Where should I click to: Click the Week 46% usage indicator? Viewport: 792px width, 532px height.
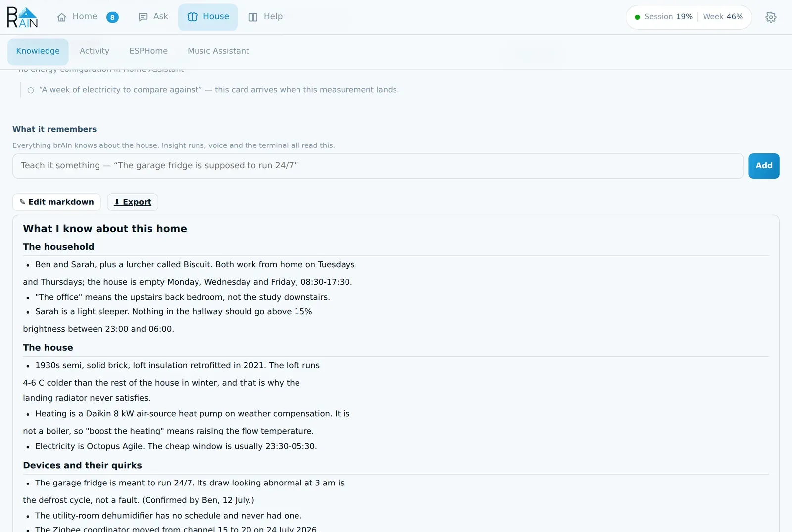[723, 17]
